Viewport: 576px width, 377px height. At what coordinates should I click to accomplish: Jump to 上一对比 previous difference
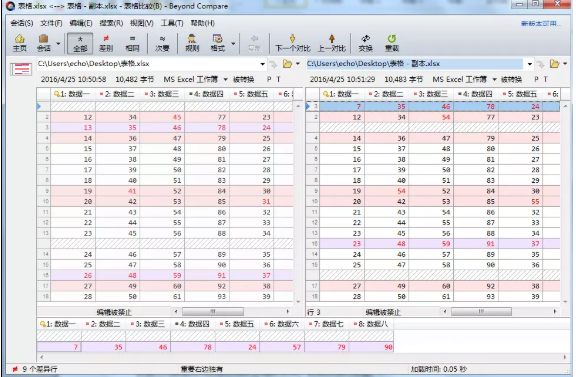point(332,43)
